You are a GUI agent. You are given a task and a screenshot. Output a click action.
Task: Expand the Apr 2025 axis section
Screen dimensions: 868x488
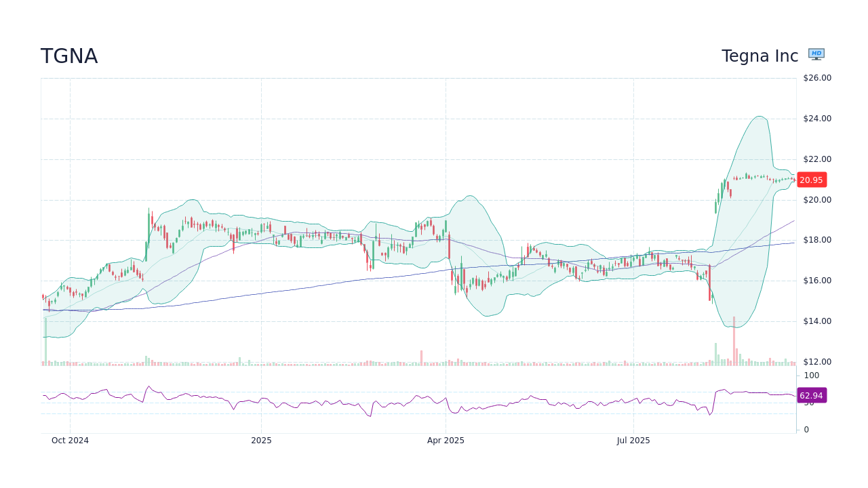point(446,440)
